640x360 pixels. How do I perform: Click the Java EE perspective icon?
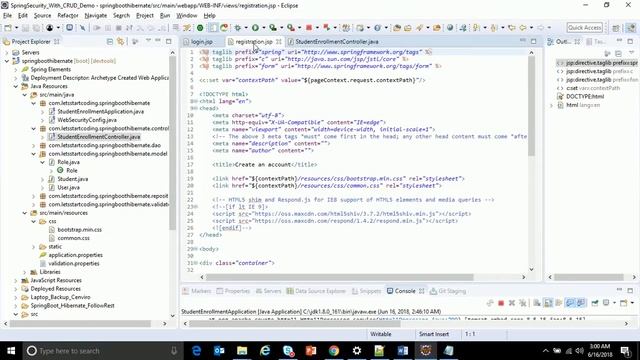[631, 28]
